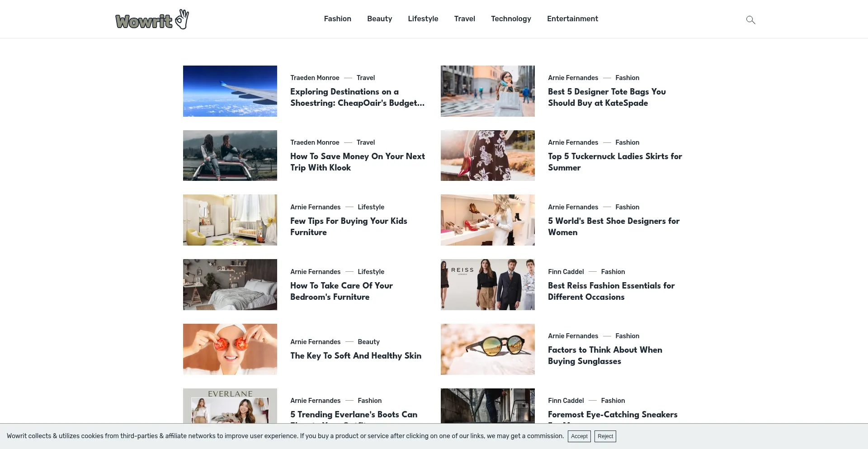Select Lifestyle in the navigation bar
This screenshot has width=868, height=449.
point(423,19)
